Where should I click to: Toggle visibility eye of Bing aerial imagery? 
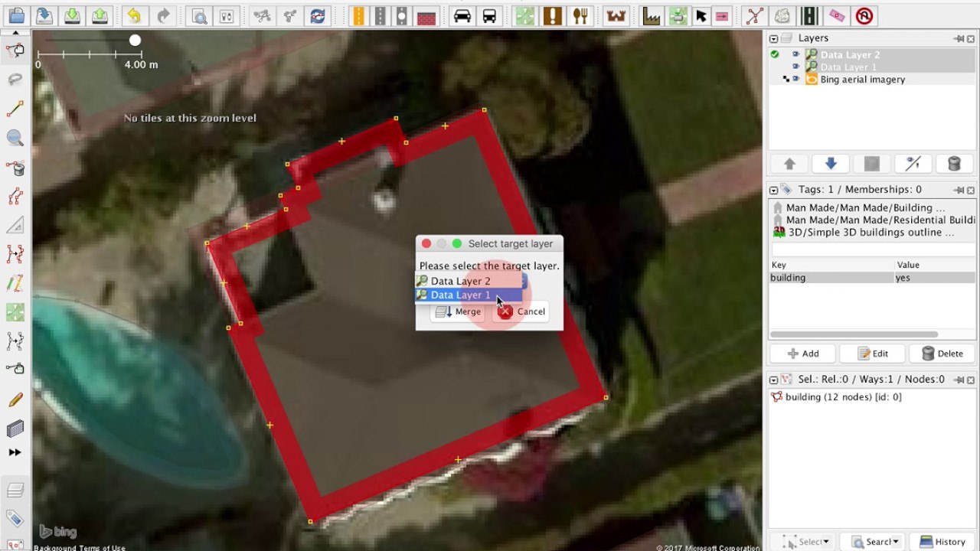(795, 80)
